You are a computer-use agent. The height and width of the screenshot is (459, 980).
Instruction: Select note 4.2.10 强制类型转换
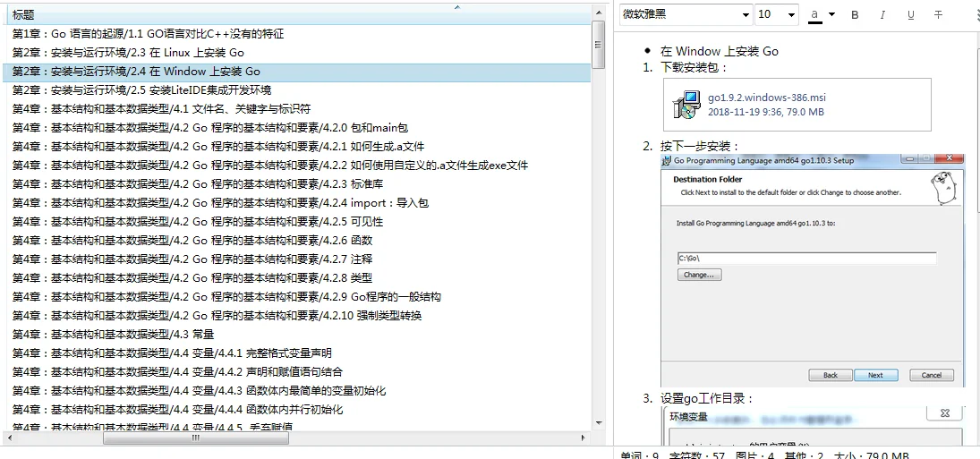tap(298, 315)
